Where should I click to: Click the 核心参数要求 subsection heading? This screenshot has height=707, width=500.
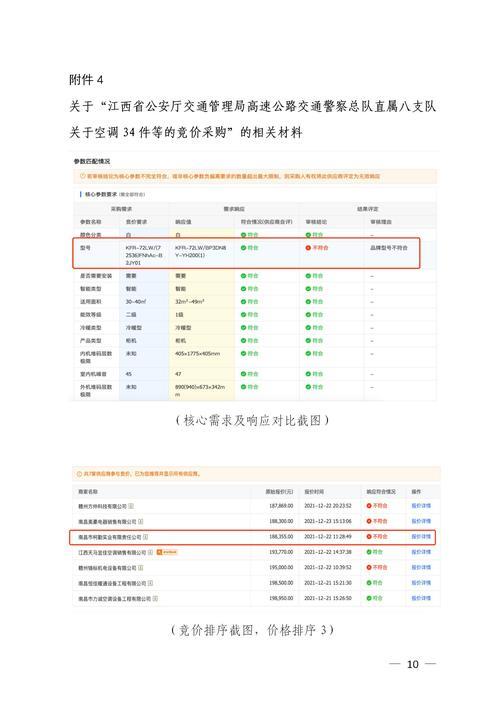click(x=101, y=194)
